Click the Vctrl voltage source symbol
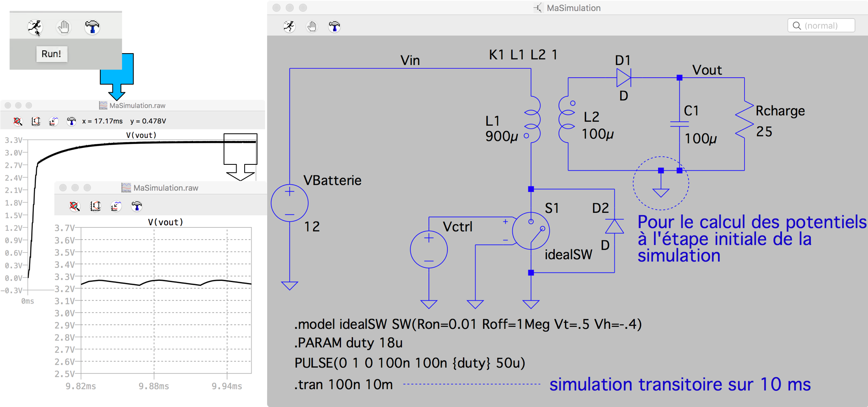 (x=429, y=249)
